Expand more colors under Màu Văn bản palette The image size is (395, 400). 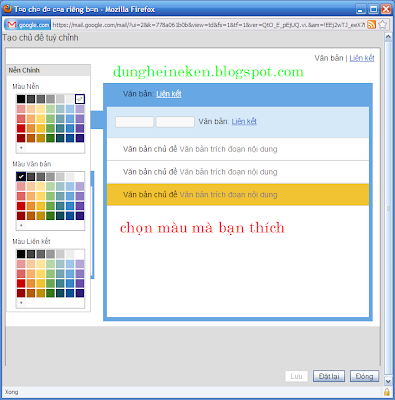21,225
